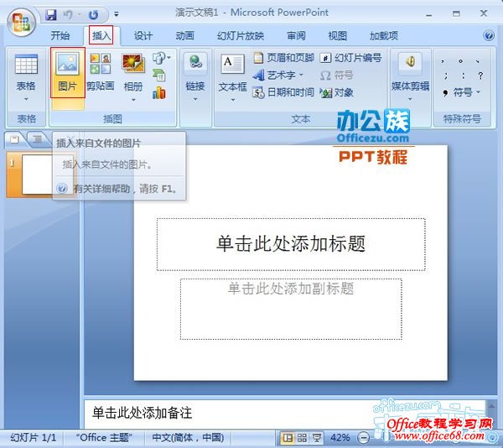Insert 日期和时间 date and time
The image size is (503, 448).
283,92
